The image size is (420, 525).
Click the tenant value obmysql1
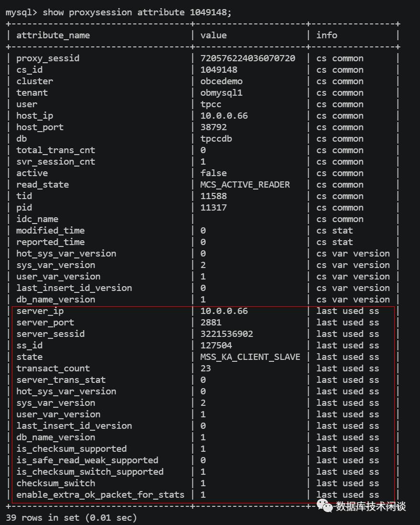coord(221,93)
